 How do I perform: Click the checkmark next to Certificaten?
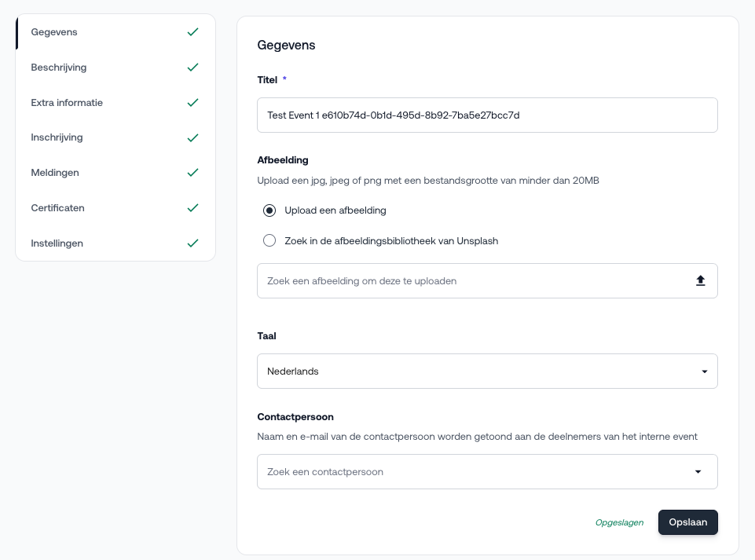pos(192,208)
